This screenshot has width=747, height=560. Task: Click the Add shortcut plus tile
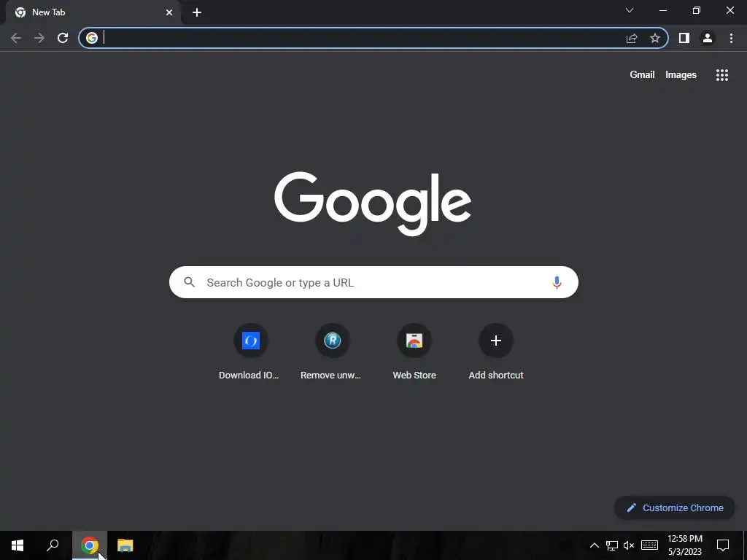tap(496, 352)
